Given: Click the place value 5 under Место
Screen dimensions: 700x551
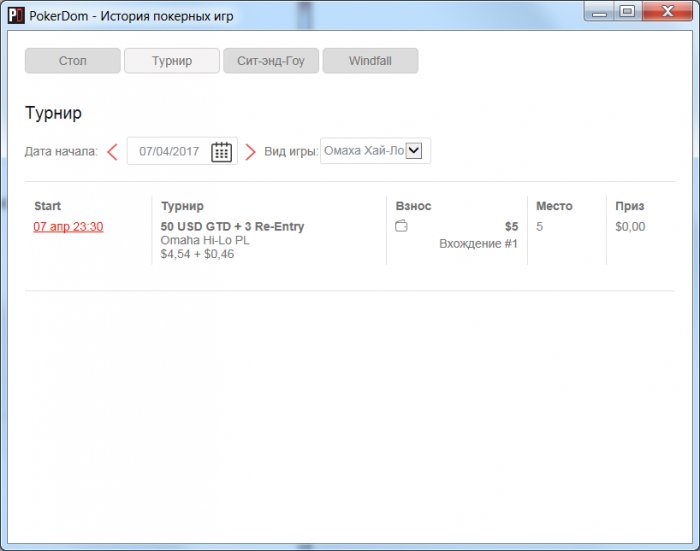Looking at the screenshot, I should tap(539, 226).
